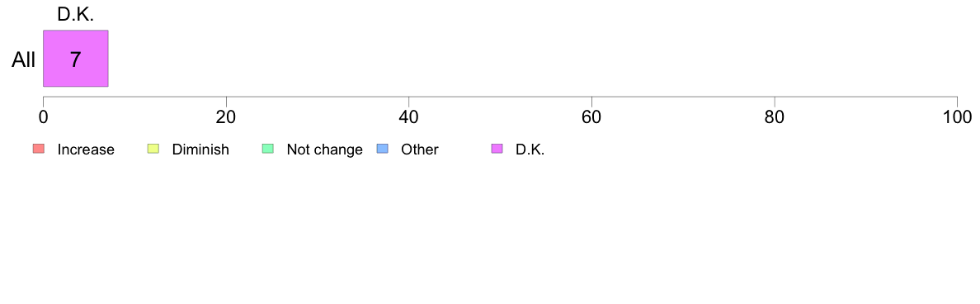Image resolution: width=980 pixels, height=304 pixels.
Task: Click the 80 axis tick label
Action: [775, 117]
